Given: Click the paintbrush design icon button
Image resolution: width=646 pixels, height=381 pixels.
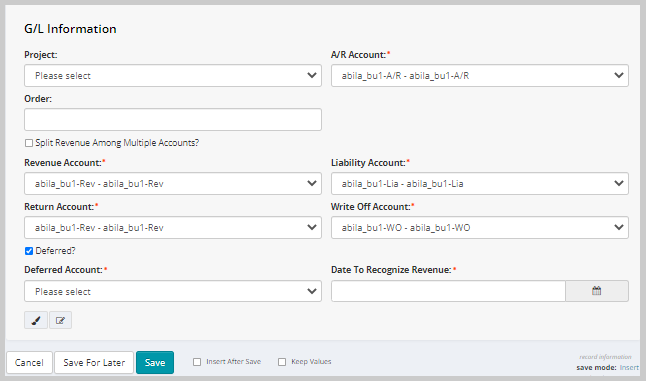Looking at the screenshot, I should click(x=36, y=320).
